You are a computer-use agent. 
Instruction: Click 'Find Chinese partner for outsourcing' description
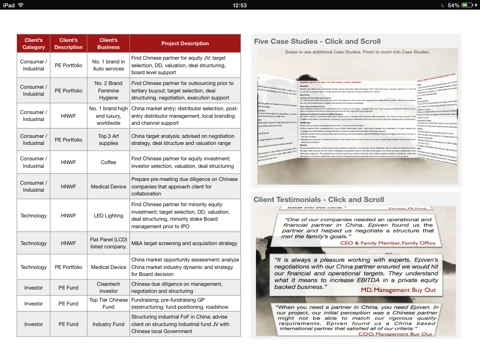(x=185, y=90)
